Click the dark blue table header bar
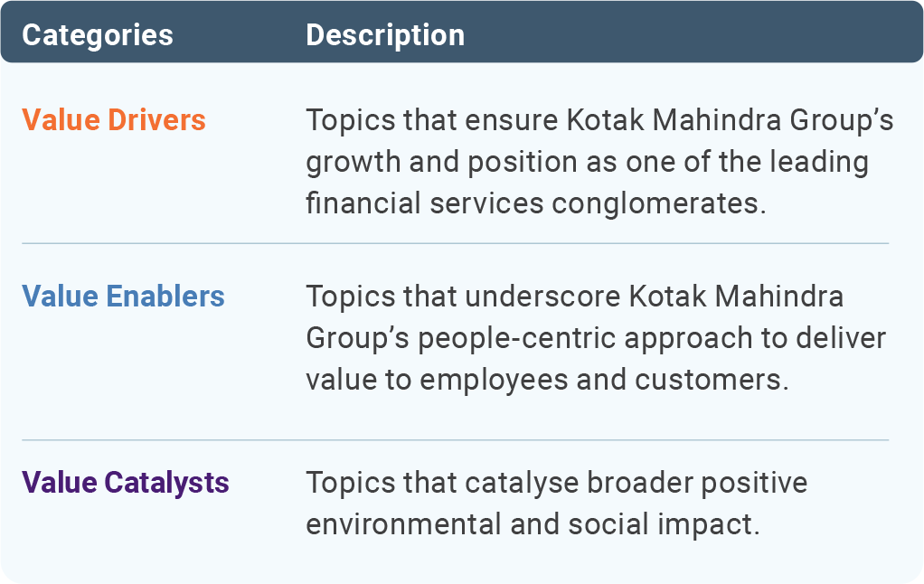This screenshot has width=924, height=584. [462, 33]
